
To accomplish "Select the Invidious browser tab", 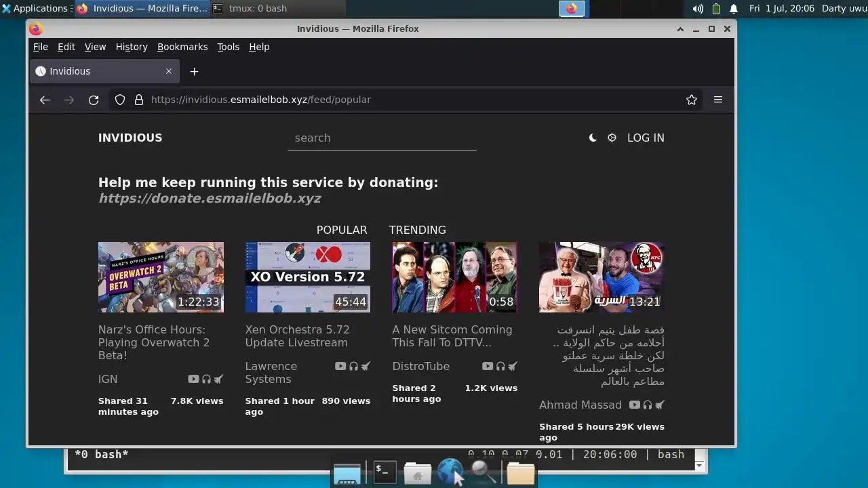I will [x=105, y=71].
